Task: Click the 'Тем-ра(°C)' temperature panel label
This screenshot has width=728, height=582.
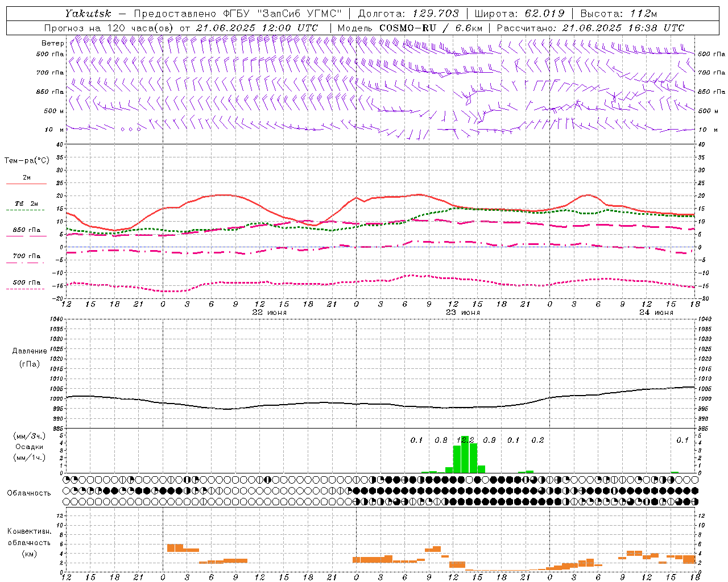Action: 27,161
